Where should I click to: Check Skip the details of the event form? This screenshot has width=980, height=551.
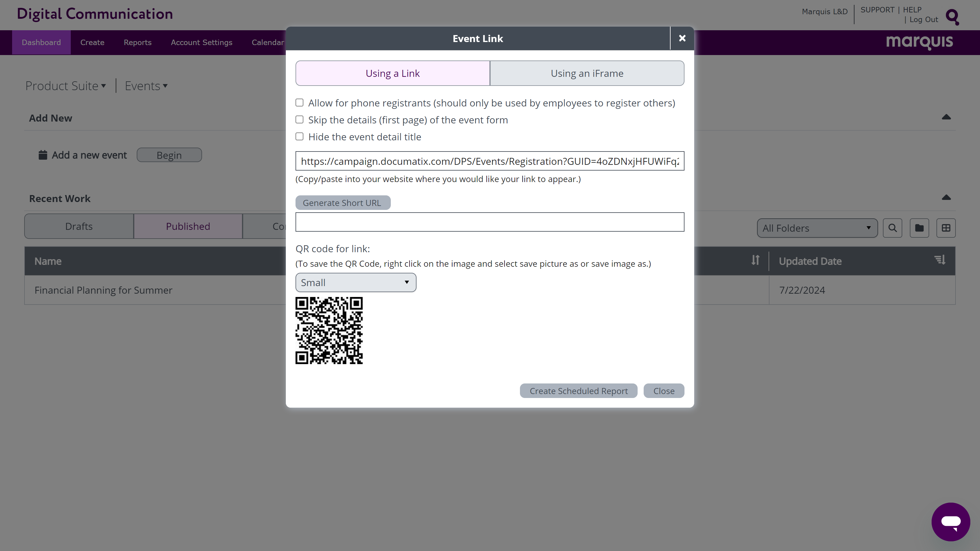299,120
